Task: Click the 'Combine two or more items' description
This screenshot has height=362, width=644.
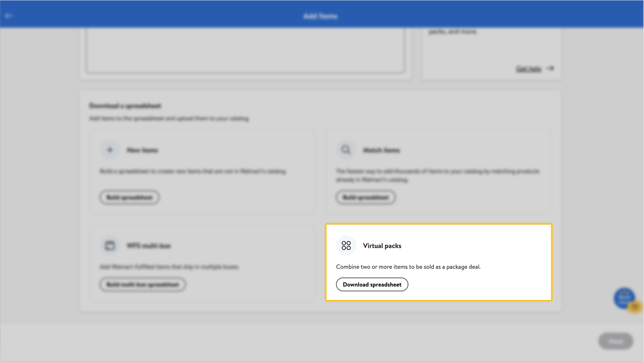Action: [408, 267]
